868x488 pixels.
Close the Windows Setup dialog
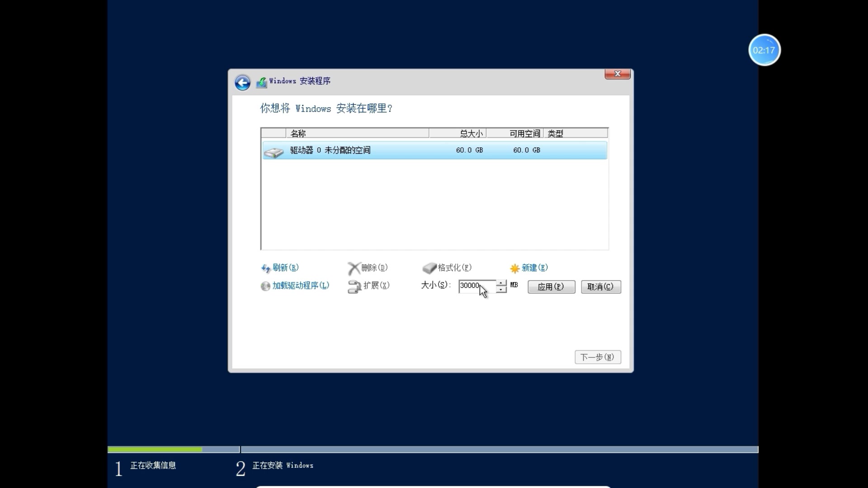tap(618, 74)
